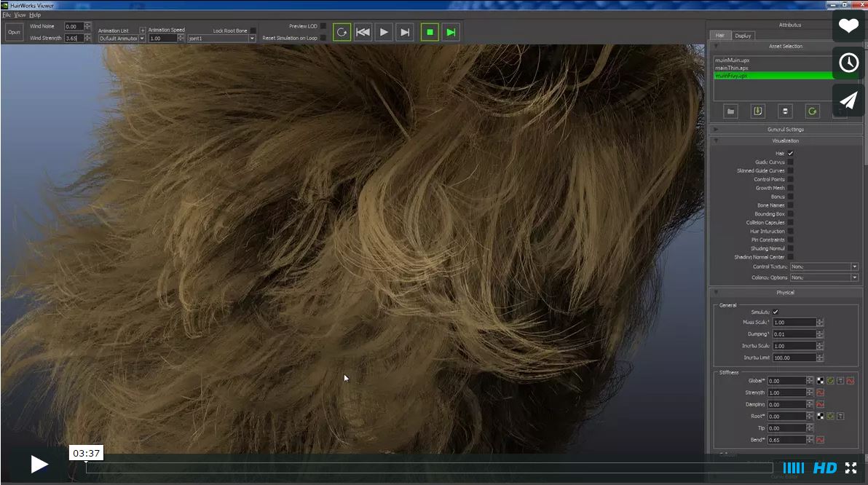The height and width of the screenshot is (485, 868).
Task: Open the View menu
Action: [20, 15]
